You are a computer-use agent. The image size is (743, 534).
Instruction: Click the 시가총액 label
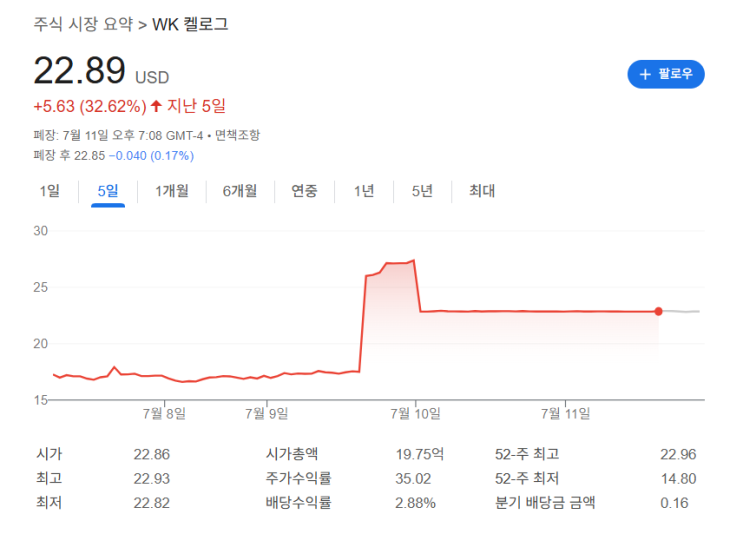pos(291,454)
